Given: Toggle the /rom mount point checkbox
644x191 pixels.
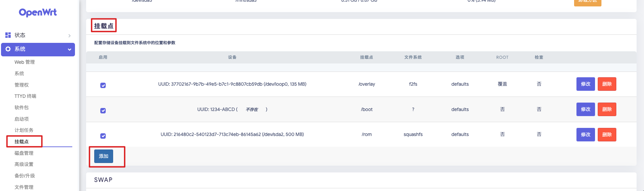Looking at the screenshot, I should pos(103,136).
